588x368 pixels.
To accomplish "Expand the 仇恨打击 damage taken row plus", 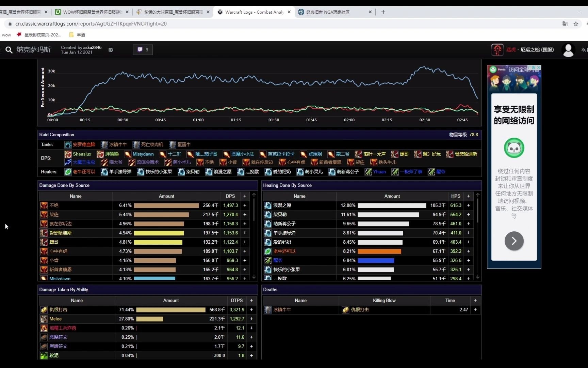I will [x=251, y=310].
